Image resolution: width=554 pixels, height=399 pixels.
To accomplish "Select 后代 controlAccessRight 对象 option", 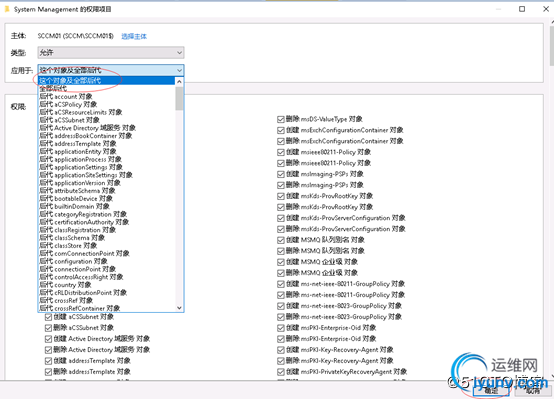I will tap(106, 277).
